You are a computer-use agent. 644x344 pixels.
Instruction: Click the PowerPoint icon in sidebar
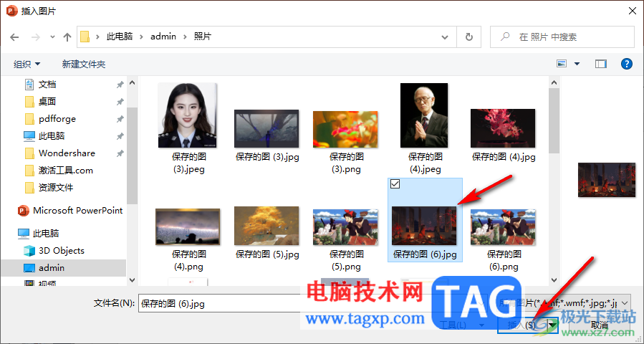(x=24, y=211)
